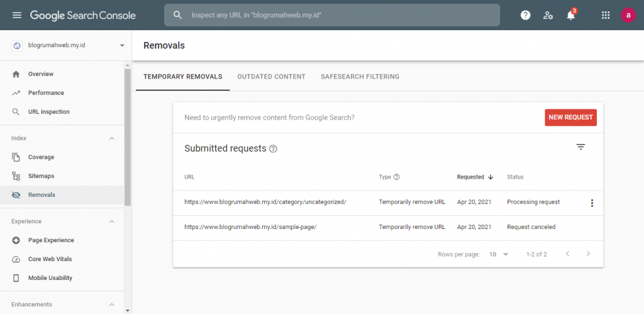Click help icon next to Submitted requests

273,149
